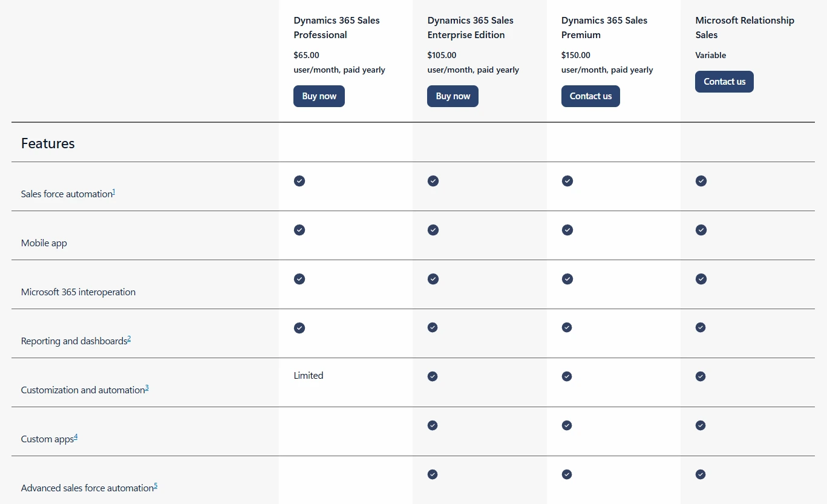Open footnote 3 next to Customization and automation
Image resolution: width=827 pixels, height=504 pixels.
click(148, 387)
